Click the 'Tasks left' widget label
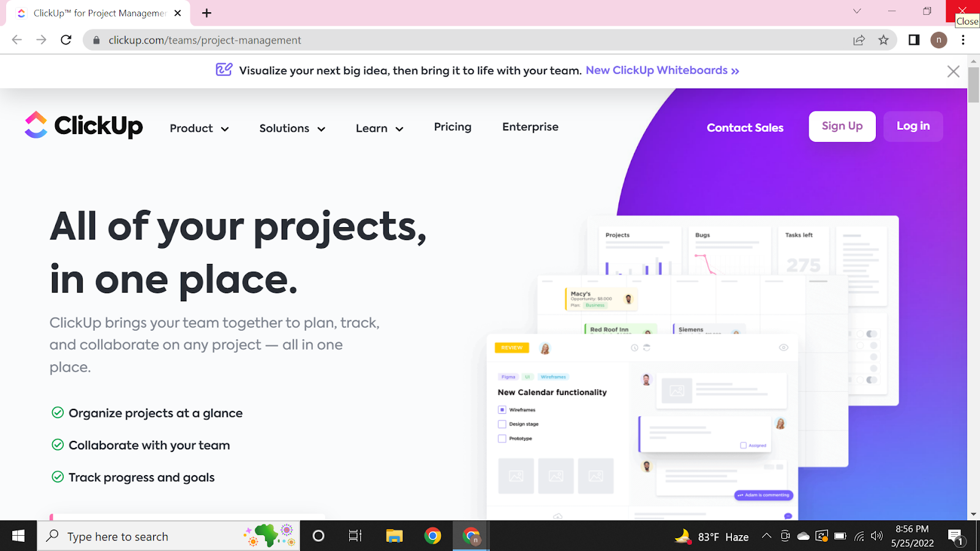This screenshot has width=980, height=551. tap(799, 235)
